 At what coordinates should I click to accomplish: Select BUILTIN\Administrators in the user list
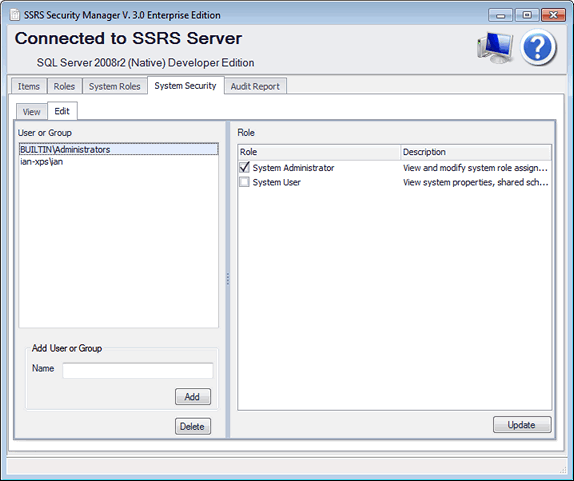pos(119,149)
